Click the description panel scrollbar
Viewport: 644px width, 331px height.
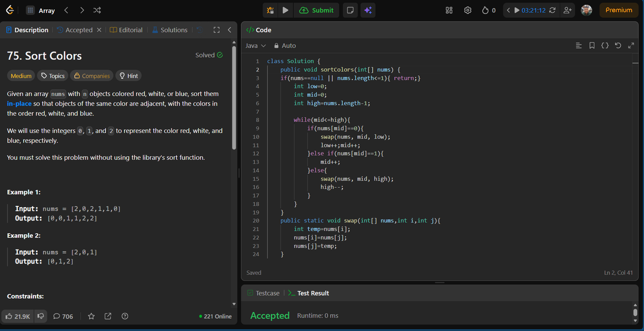pyautogui.click(x=234, y=98)
